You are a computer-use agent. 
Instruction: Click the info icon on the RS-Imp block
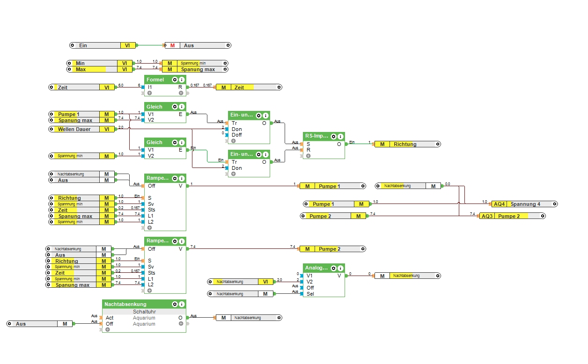[x=340, y=136]
